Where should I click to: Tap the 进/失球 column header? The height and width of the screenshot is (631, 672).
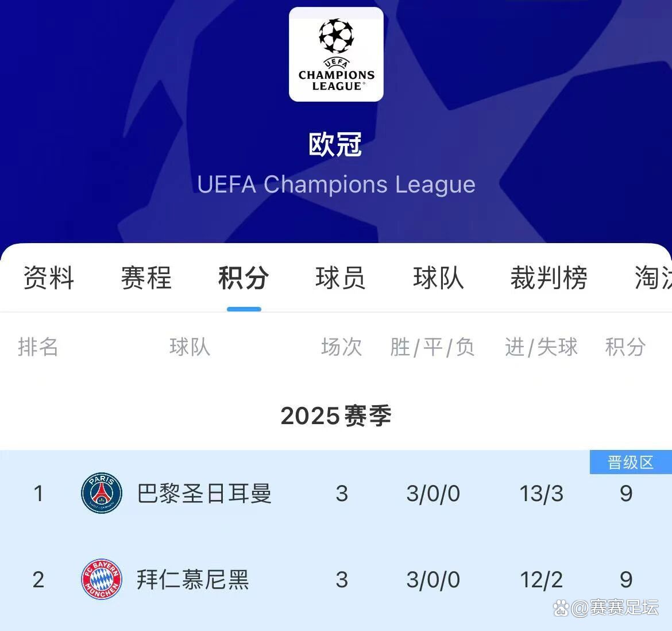pyautogui.click(x=541, y=347)
